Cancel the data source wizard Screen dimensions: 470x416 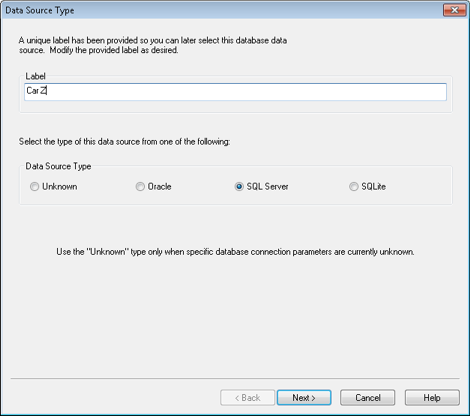pyautogui.click(x=368, y=398)
